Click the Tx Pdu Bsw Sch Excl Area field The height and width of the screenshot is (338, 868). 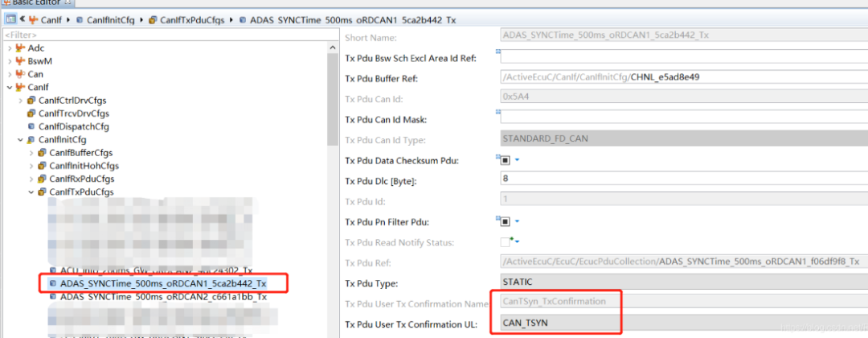pos(684,57)
